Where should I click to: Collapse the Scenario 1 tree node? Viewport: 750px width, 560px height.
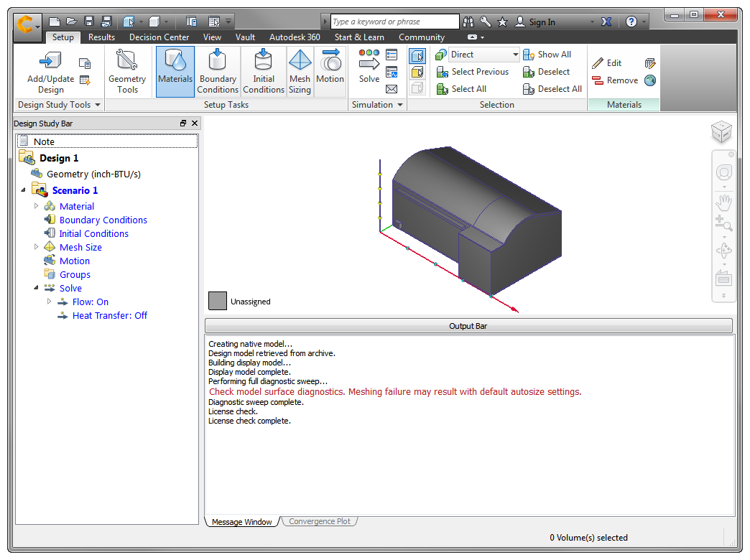[23, 190]
